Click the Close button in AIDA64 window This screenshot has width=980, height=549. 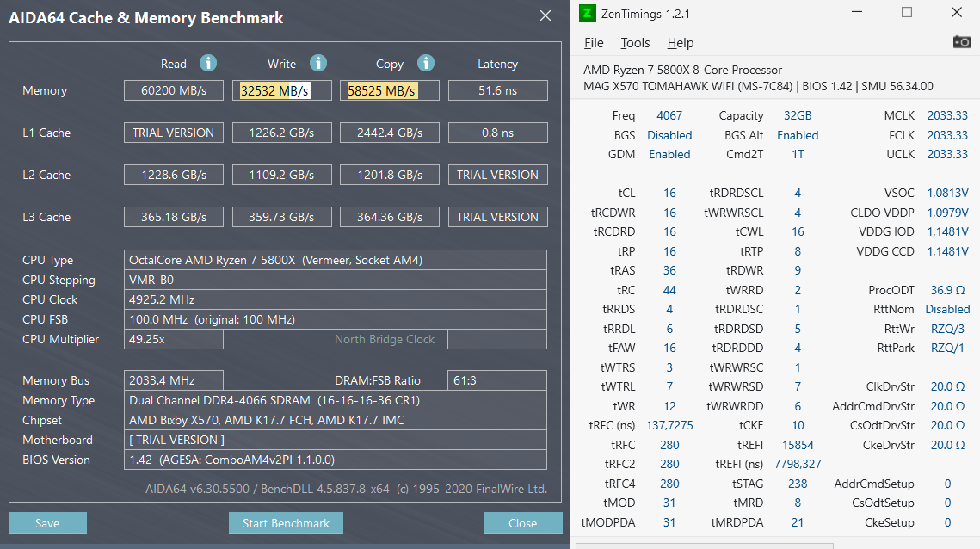click(522, 523)
